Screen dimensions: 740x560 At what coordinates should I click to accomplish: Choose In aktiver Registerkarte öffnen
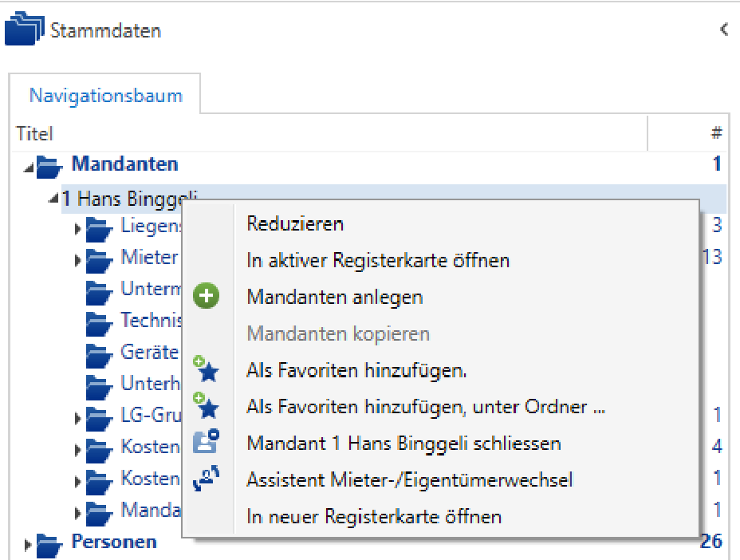tap(378, 260)
